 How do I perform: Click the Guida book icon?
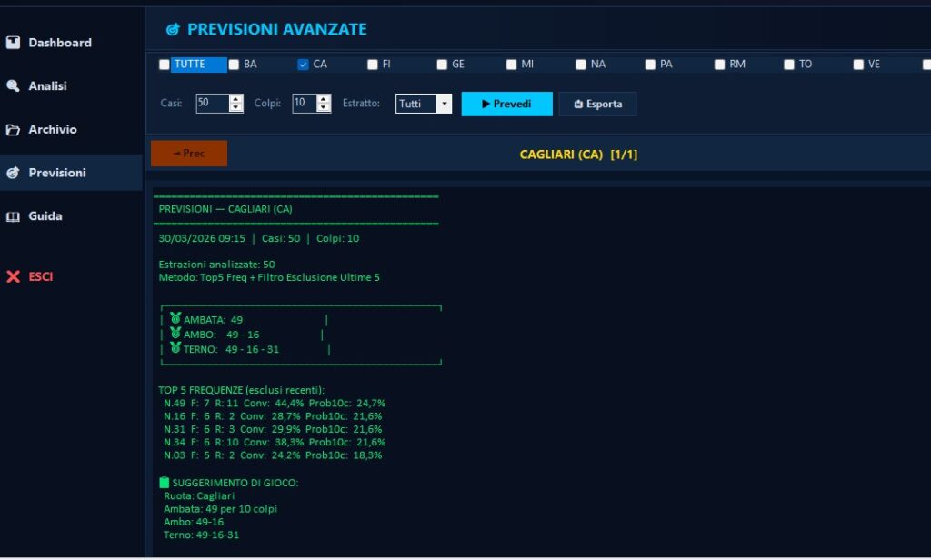coord(13,216)
